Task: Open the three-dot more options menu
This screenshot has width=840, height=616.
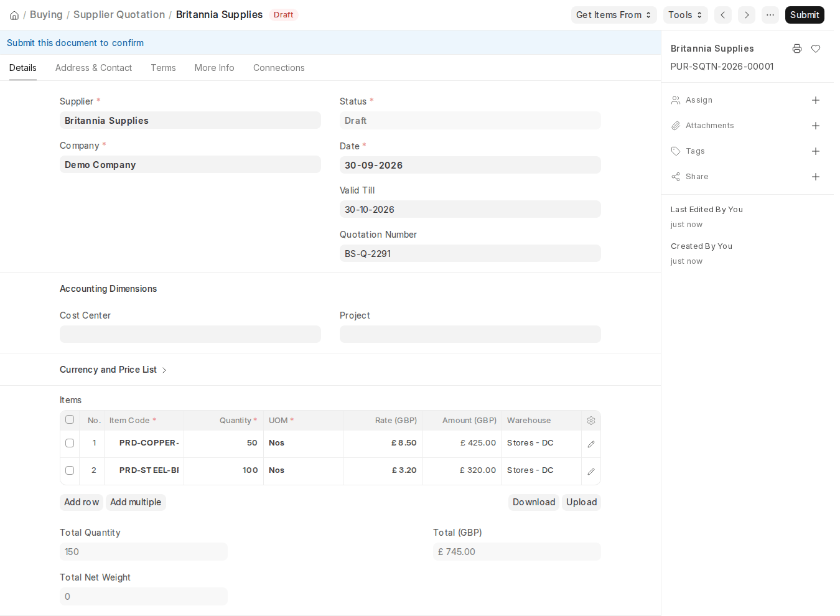Action: [770, 15]
